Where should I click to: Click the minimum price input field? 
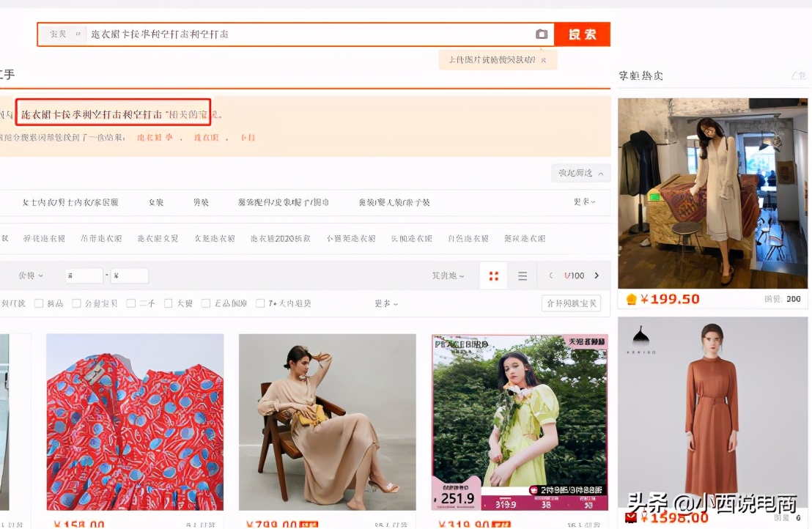[x=84, y=276]
